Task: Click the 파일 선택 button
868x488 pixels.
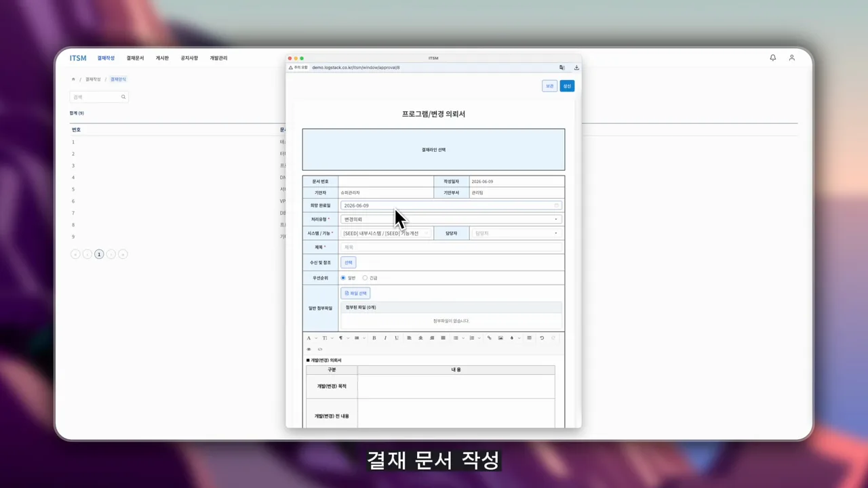Action: tap(355, 293)
